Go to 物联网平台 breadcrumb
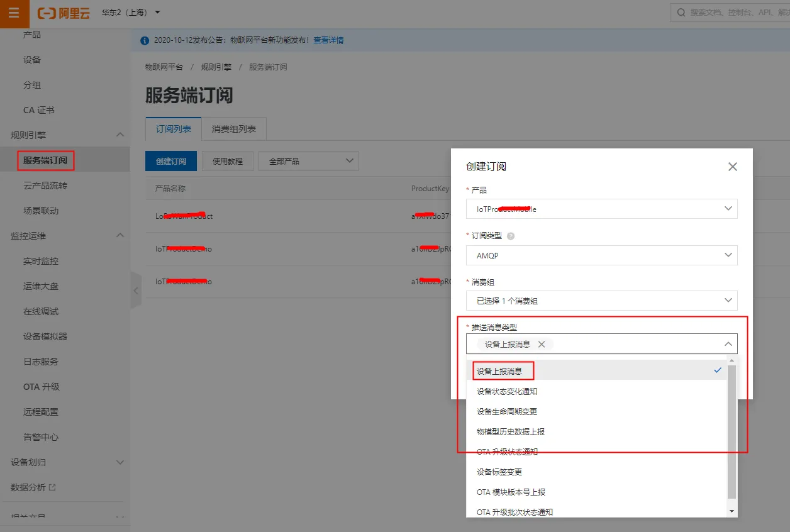The width and height of the screenshot is (790, 532). [x=164, y=67]
